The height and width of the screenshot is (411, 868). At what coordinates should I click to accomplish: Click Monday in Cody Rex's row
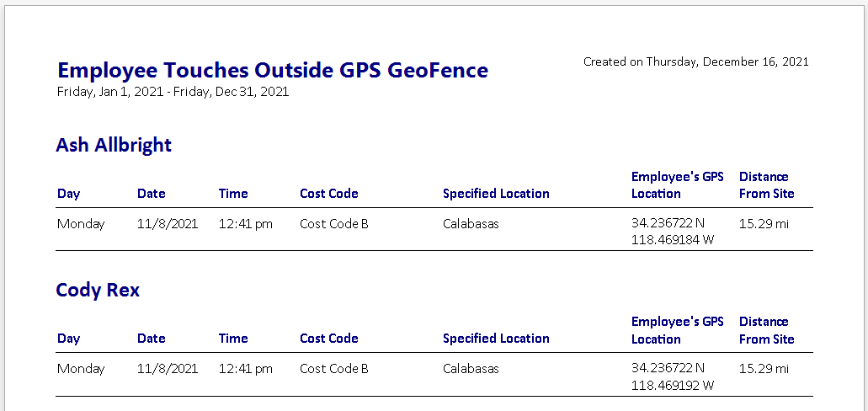point(81,369)
